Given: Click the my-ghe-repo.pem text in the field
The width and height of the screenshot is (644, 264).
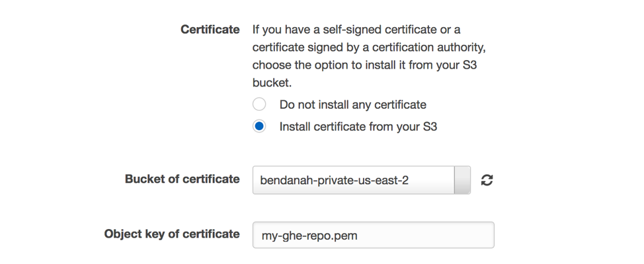Looking at the screenshot, I should point(309,236).
